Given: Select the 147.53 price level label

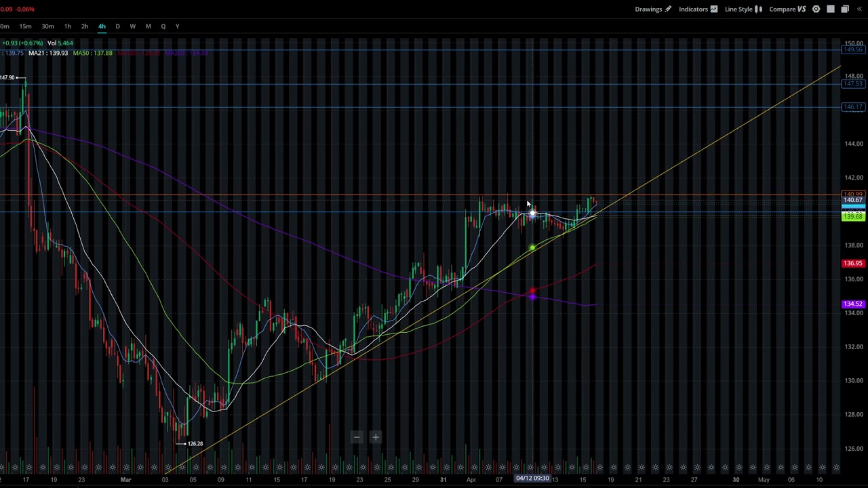Looking at the screenshot, I should click(853, 83).
